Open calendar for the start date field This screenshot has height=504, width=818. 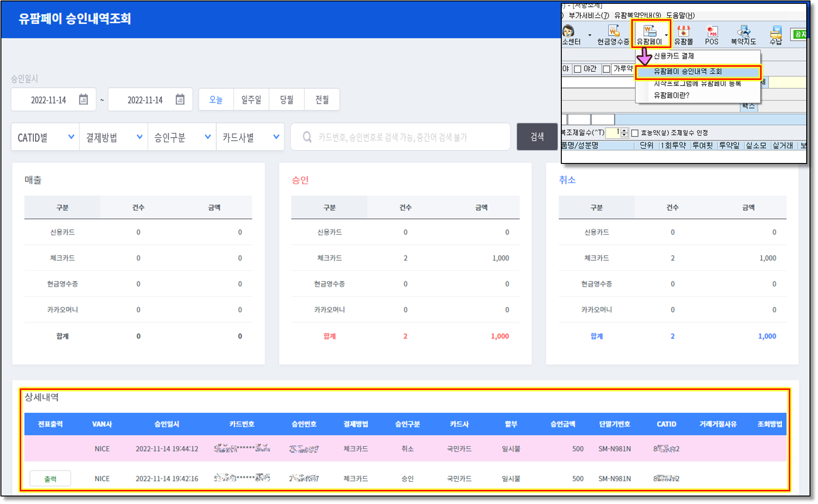click(83, 100)
